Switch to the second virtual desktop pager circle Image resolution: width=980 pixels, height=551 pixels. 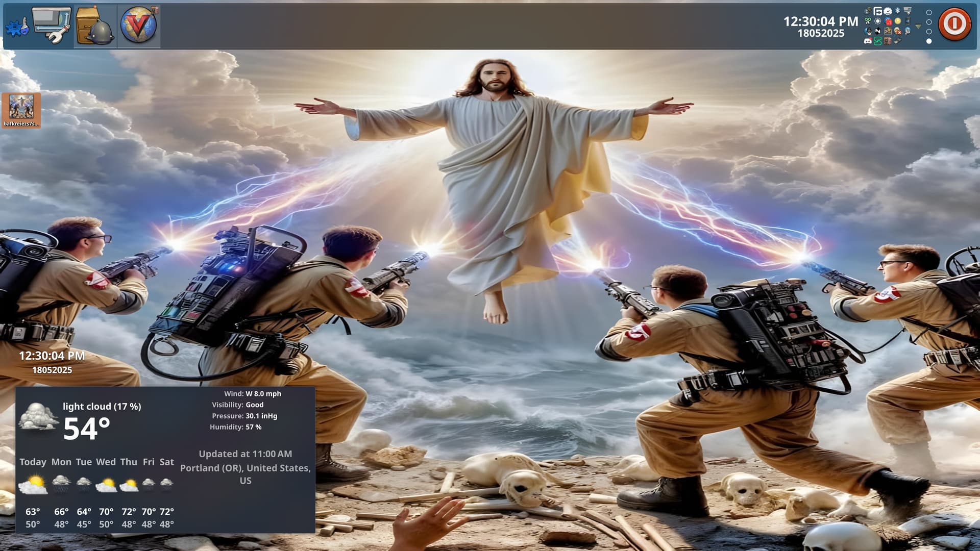click(x=929, y=22)
